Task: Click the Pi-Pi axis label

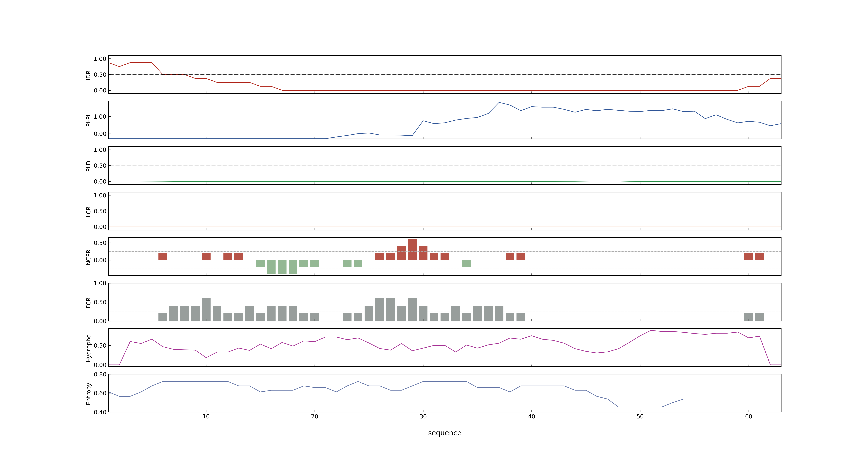Action: [x=89, y=120]
